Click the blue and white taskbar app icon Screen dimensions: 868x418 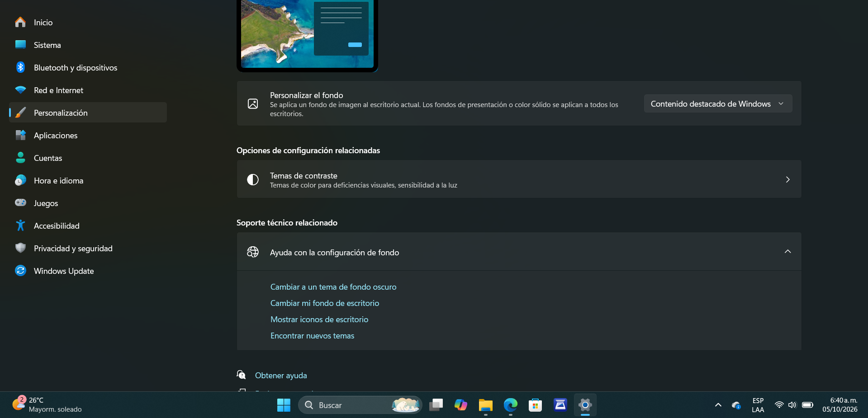pyautogui.click(x=560, y=405)
